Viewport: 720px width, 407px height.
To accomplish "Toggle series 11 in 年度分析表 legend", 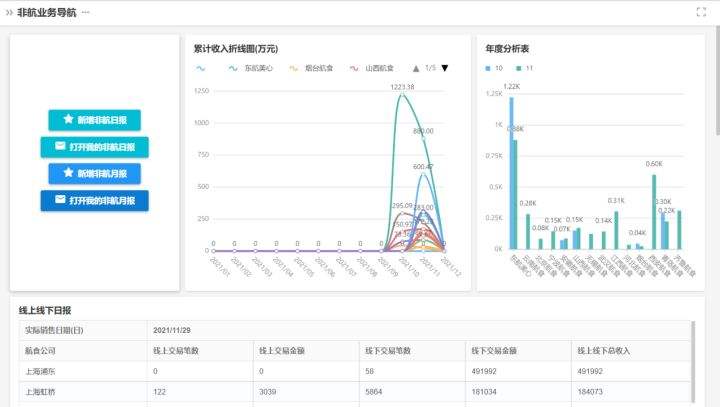I will pyautogui.click(x=524, y=68).
